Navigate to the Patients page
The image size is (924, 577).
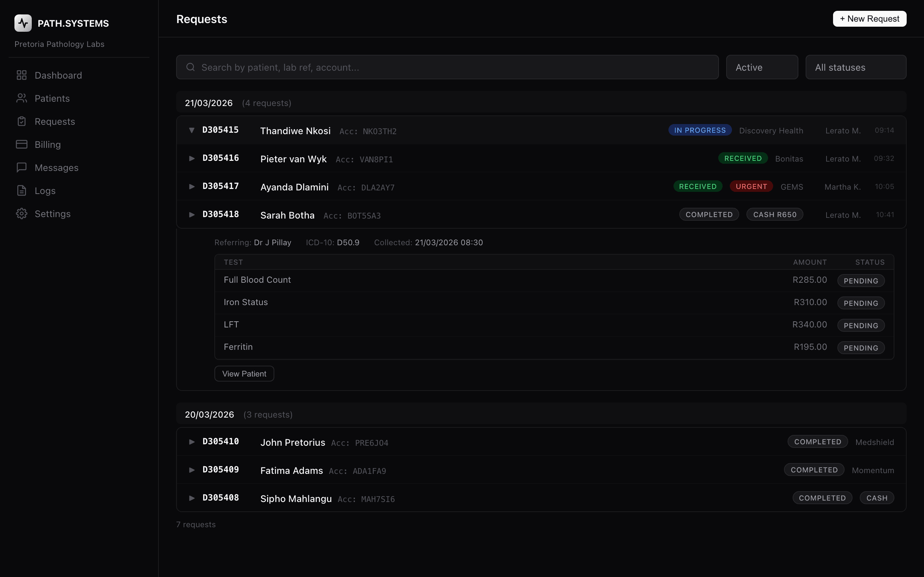(52, 98)
